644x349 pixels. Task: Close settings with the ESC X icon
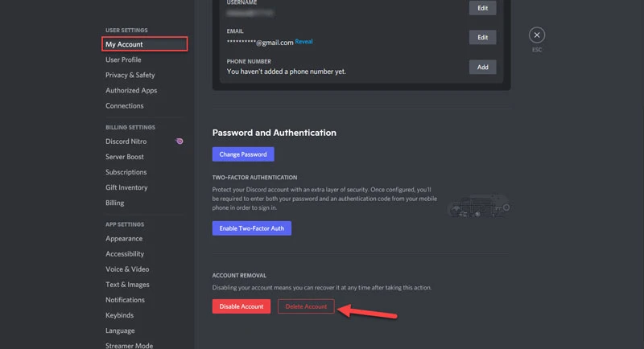[536, 35]
